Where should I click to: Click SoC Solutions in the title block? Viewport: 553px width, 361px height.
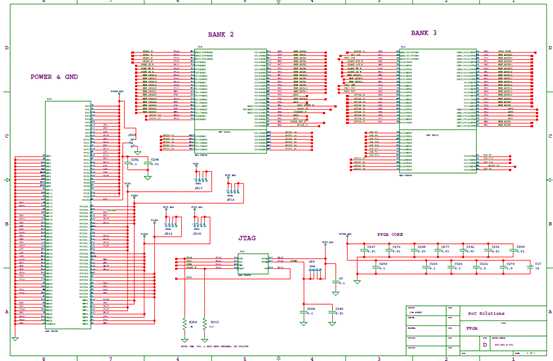[486, 313]
